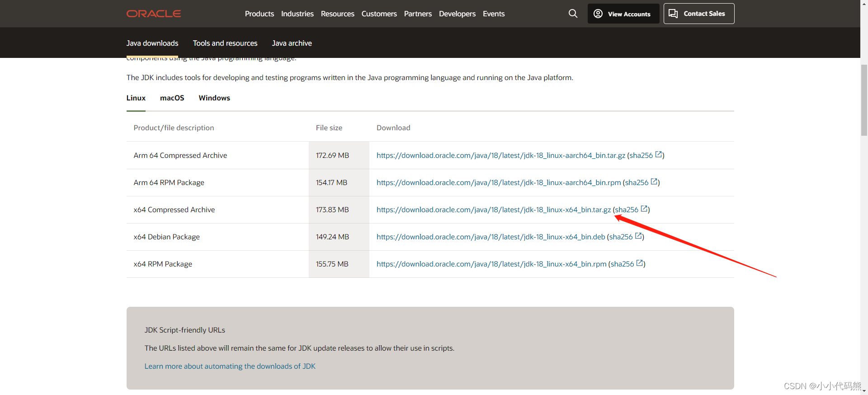Open external sha256 icon for x64 tar.gz
Screen dimensions: 868x395
(644, 209)
